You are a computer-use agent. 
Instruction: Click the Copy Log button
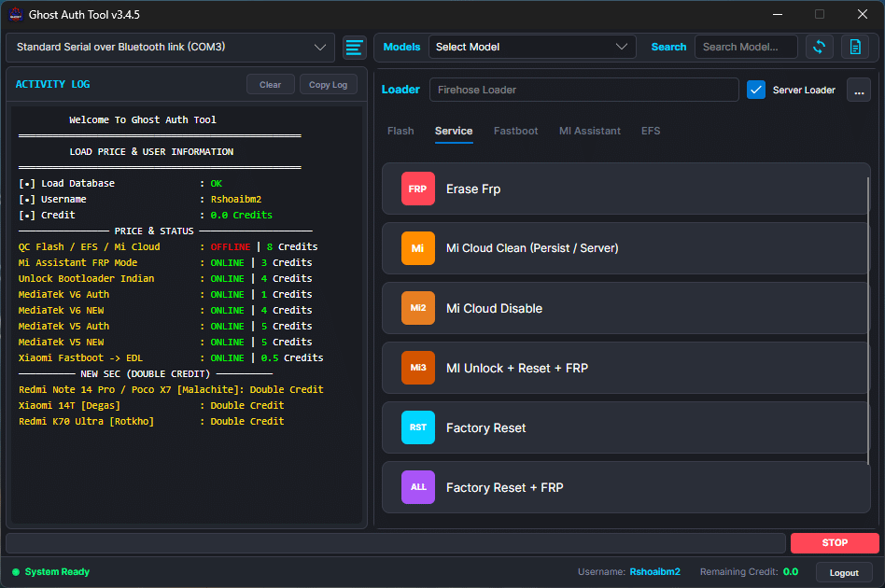(328, 85)
